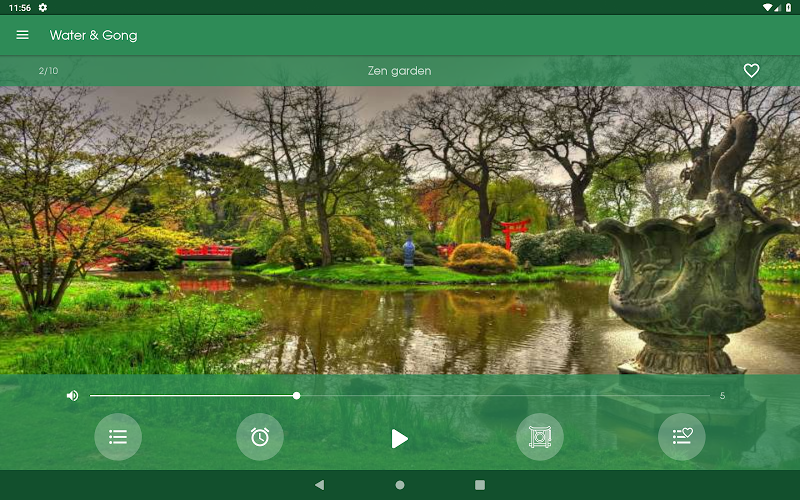The image size is (800, 500).
Task: Tap the Zen garden track title
Action: tap(399, 71)
